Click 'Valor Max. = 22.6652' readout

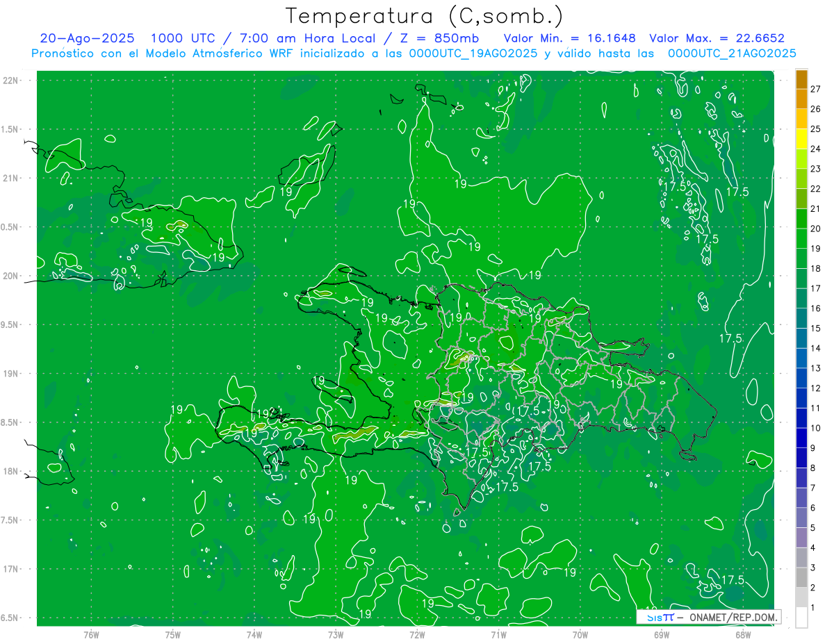(717, 38)
